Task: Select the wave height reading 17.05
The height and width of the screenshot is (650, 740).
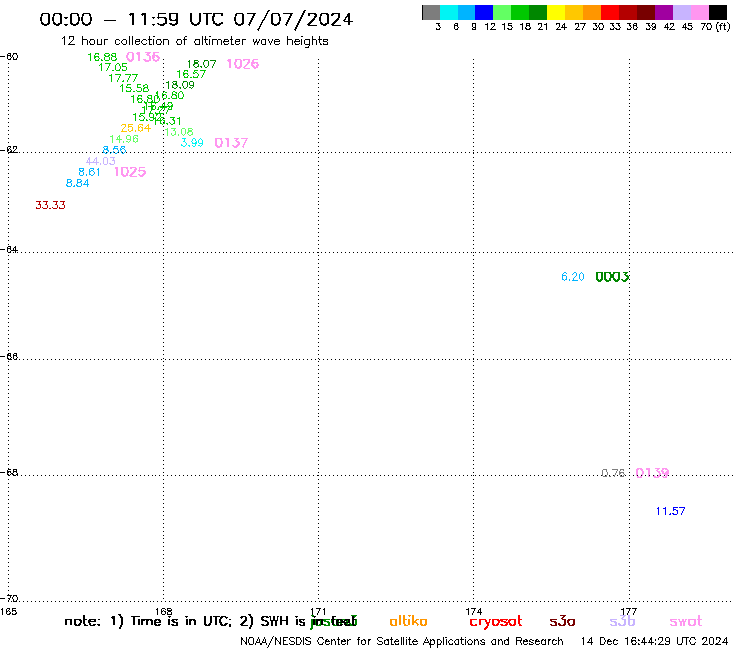Action: pyautogui.click(x=113, y=68)
